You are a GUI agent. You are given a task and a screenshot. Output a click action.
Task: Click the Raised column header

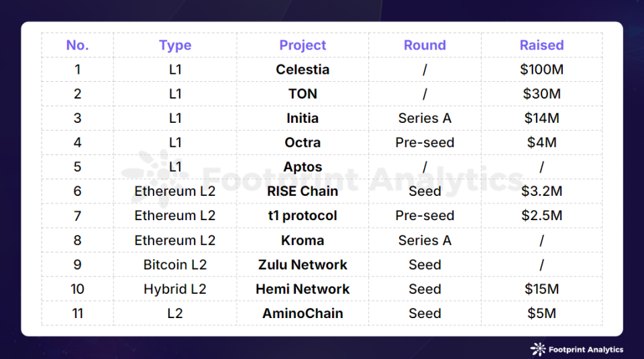coord(541,46)
